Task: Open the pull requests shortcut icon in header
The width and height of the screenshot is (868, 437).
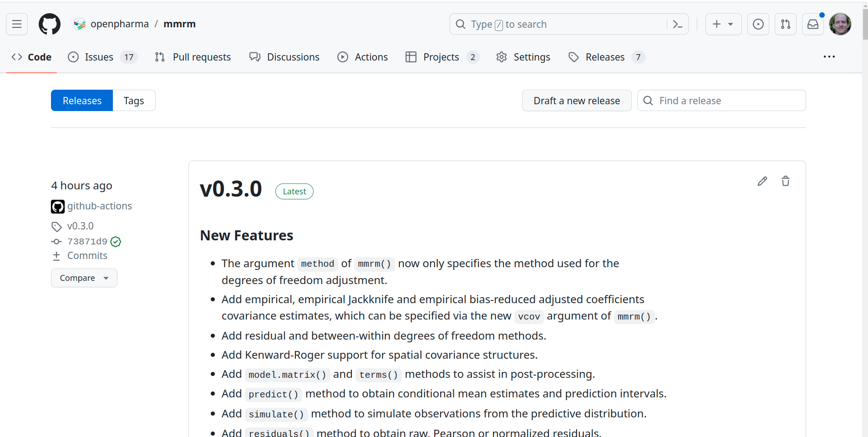Action: click(785, 24)
